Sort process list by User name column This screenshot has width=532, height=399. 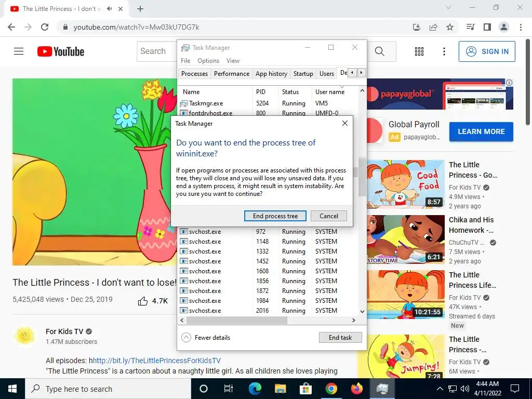point(330,92)
